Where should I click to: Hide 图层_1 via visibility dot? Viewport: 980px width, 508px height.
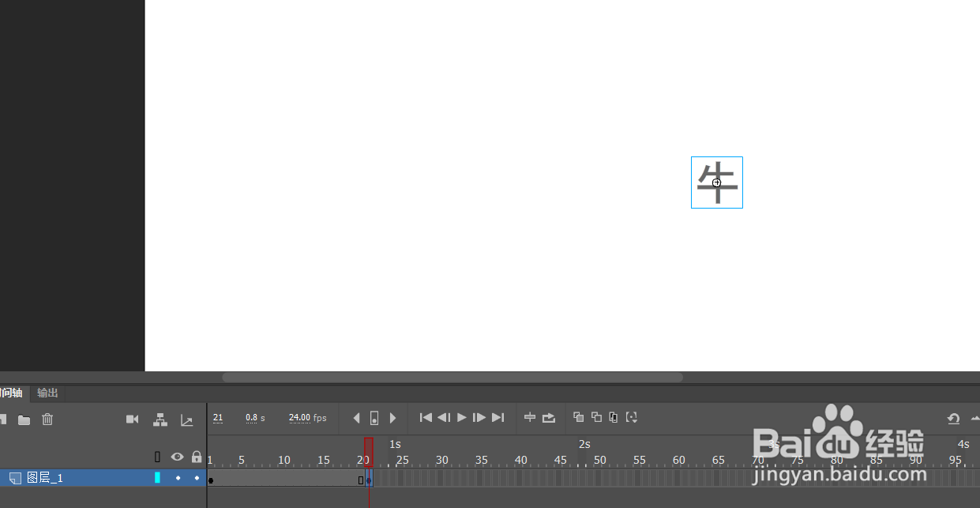coord(178,478)
